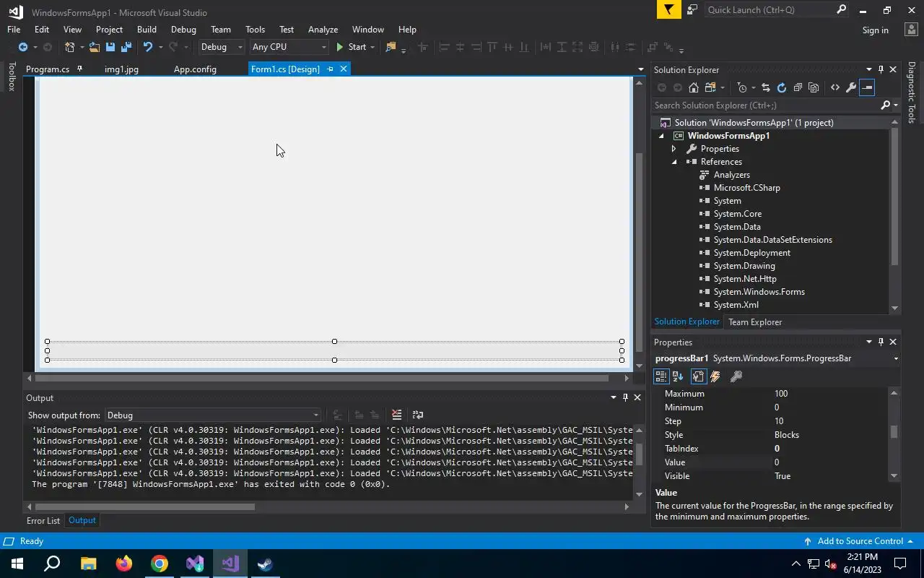Switch to the Program.cs tab
The height and width of the screenshot is (578, 924).
48,69
